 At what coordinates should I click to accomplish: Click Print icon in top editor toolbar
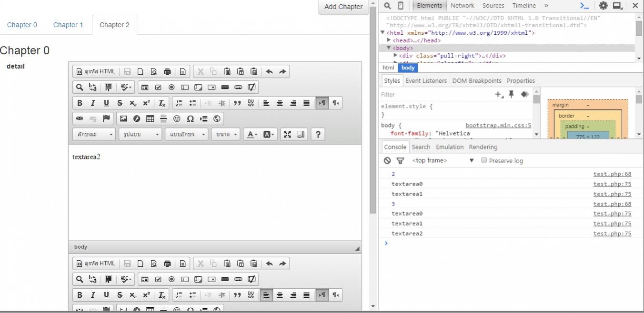[x=167, y=71]
